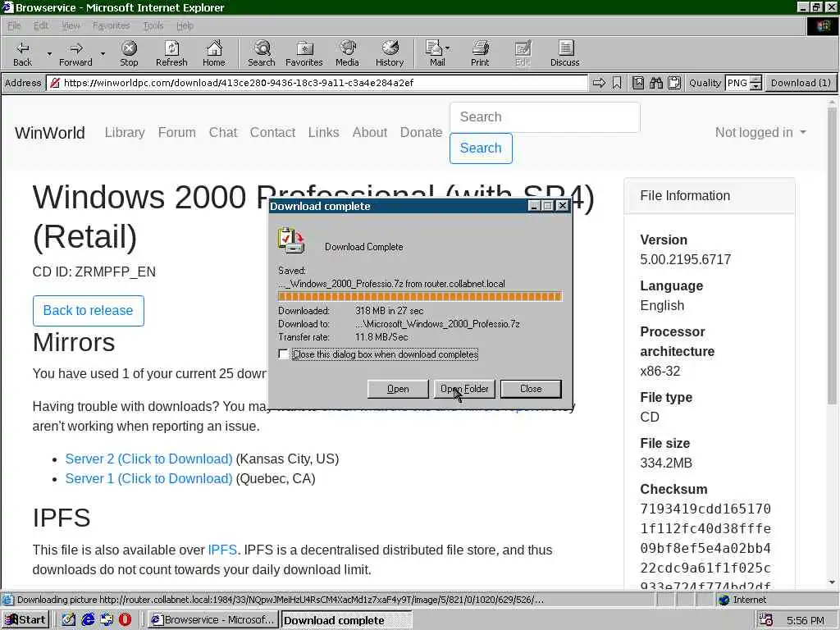Click the binoculars find icon
Viewport: 840px width, 630px height.
click(656, 83)
